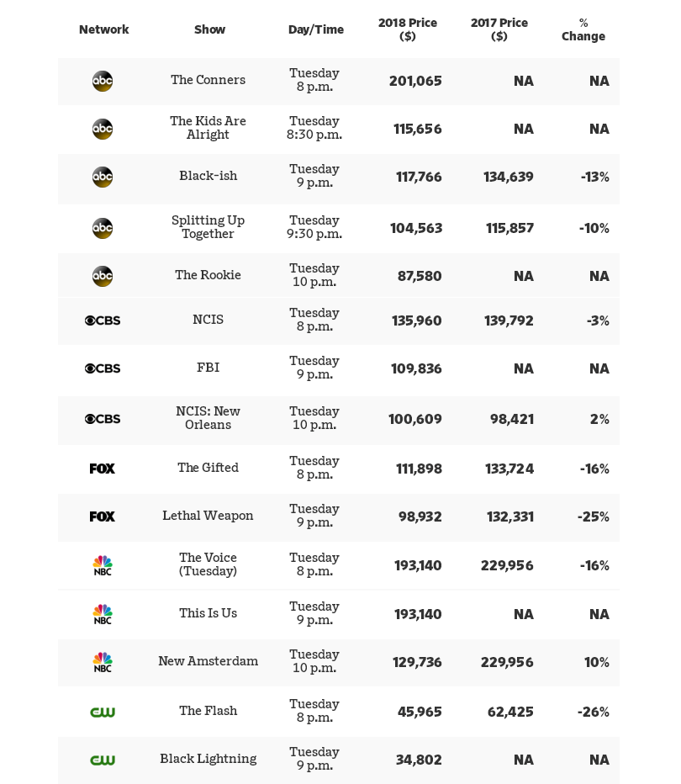Screen dimensions: 681x784
Task: Click the ABC logo next to Black-ish
Action: (x=103, y=177)
